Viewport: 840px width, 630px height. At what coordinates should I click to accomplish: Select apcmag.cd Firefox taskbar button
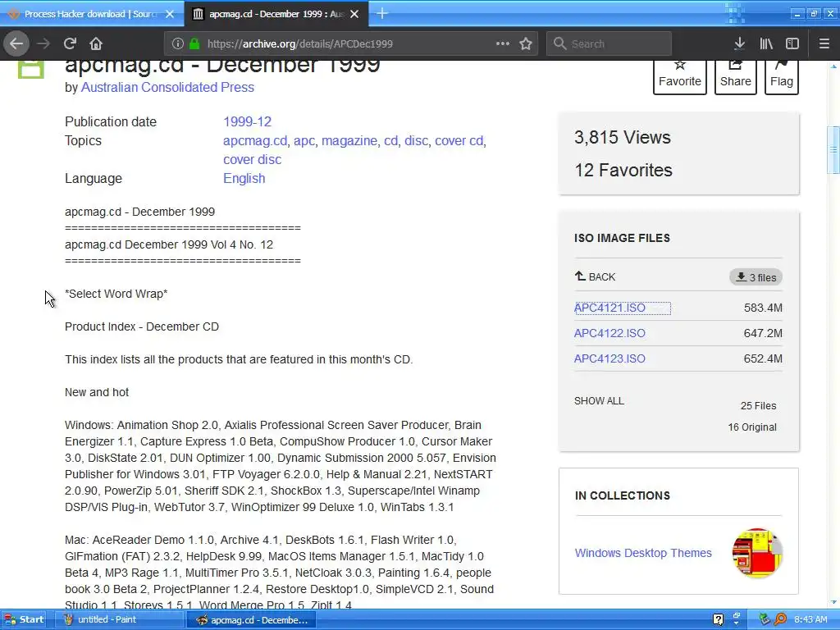click(x=252, y=620)
